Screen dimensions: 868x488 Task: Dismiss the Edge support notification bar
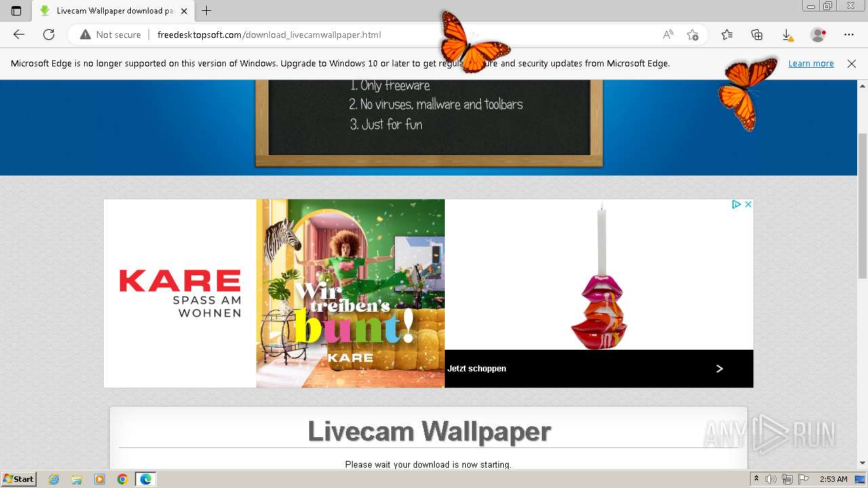point(852,64)
